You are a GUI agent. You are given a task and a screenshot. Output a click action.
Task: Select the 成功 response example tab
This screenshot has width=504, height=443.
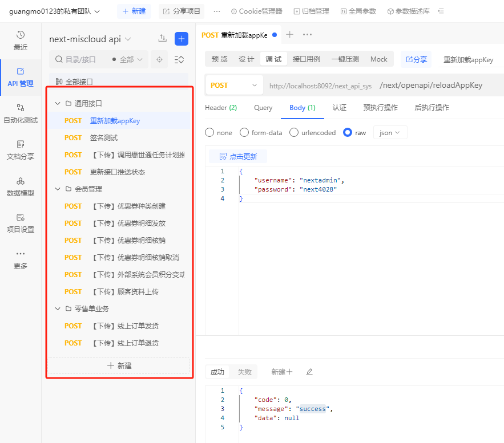tap(217, 372)
